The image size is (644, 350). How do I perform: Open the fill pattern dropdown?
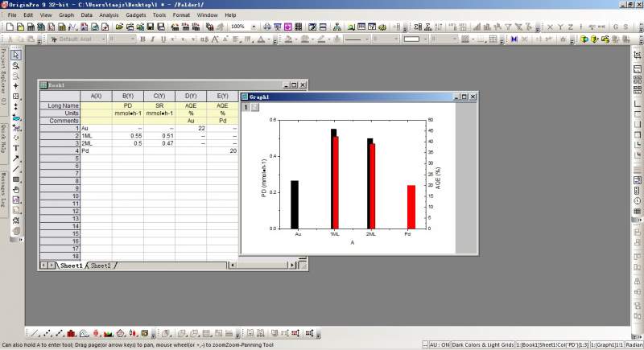[x=473, y=39]
